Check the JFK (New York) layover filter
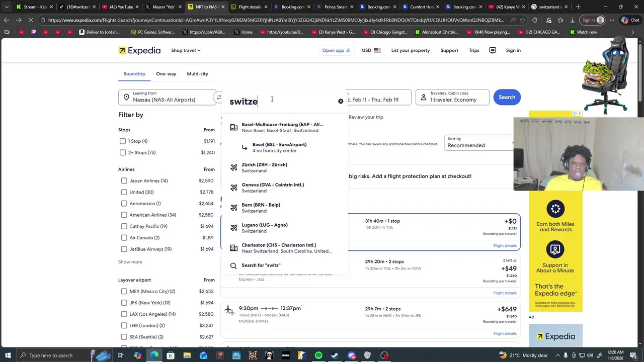The width and height of the screenshot is (644, 362). tap(124, 303)
